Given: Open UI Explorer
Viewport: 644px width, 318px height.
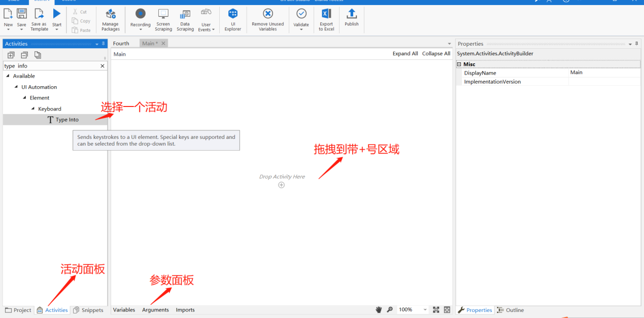Looking at the screenshot, I should [233, 20].
